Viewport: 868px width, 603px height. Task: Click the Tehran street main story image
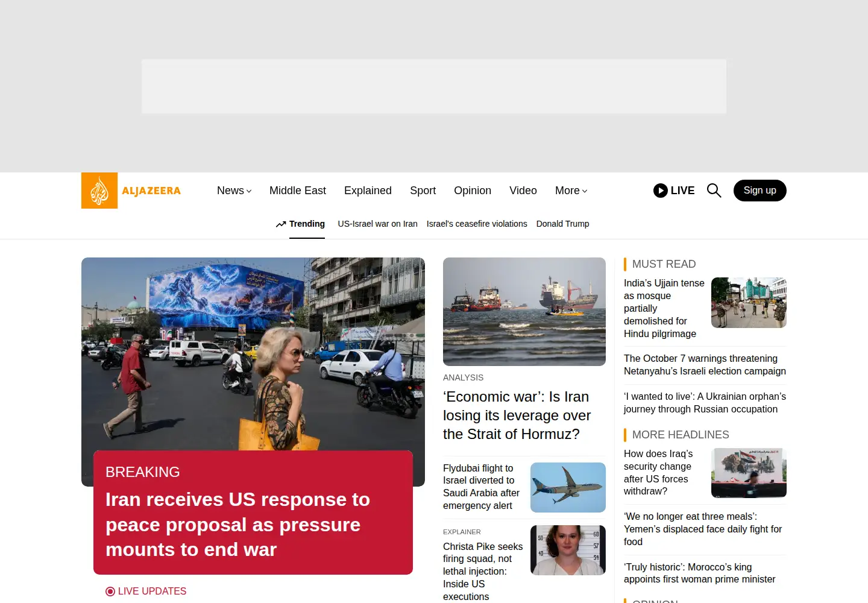253,354
